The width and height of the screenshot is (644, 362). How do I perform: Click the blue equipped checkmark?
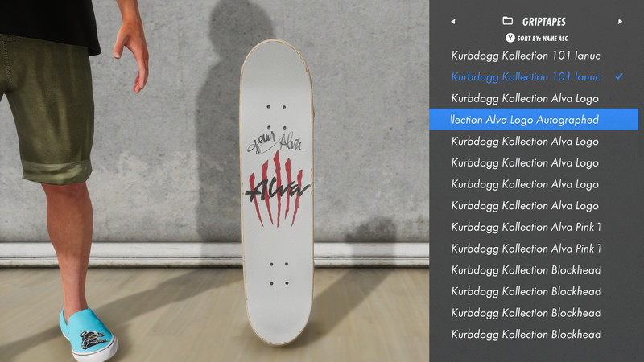619,76
